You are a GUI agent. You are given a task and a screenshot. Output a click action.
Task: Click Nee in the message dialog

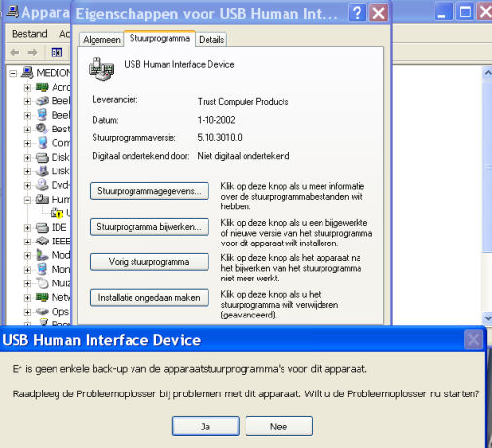click(x=279, y=427)
